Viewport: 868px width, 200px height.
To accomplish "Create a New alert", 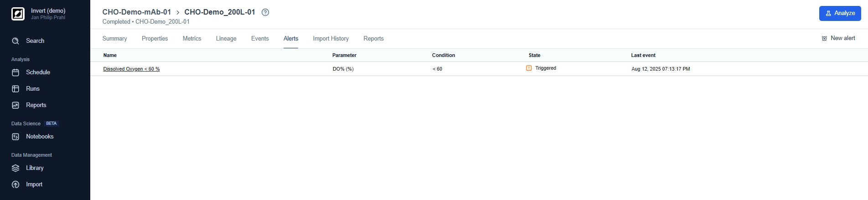I will point(838,38).
